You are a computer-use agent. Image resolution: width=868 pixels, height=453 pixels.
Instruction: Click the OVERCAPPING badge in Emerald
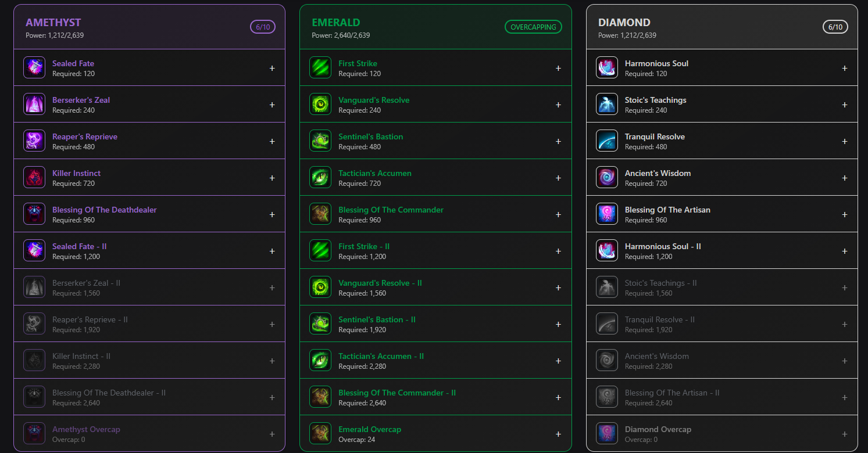tap(533, 27)
